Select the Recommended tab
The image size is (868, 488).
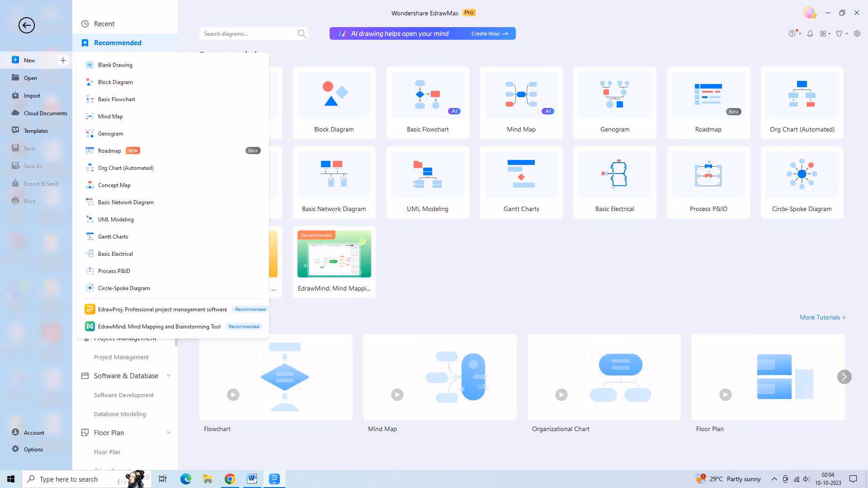click(x=118, y=43)
